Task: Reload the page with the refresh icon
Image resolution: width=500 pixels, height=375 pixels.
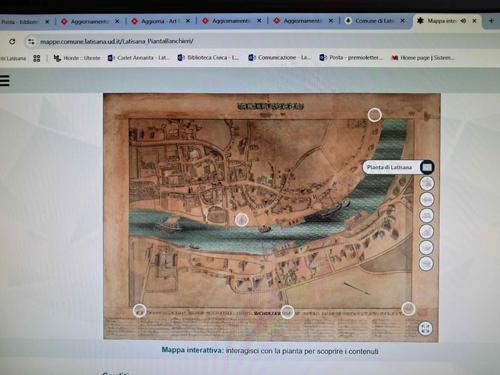Action: click(x=12, y=41)
